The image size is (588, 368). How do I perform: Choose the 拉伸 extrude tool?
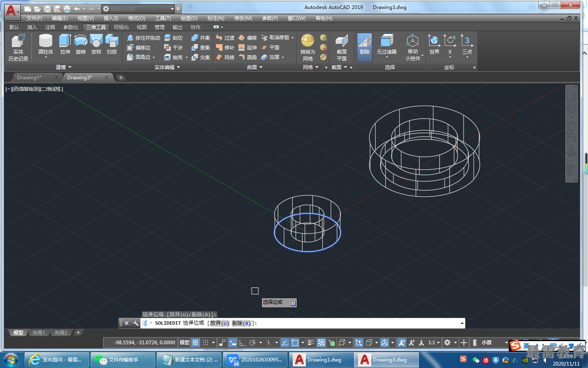(65, 45)
